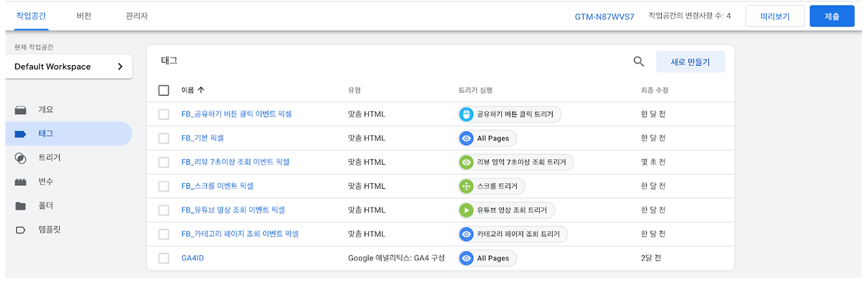Click the 공유하기 버튼 클릭 트리거 mouse icon
The height and width of the screenshot is (283, 868).
pos(466,114)
